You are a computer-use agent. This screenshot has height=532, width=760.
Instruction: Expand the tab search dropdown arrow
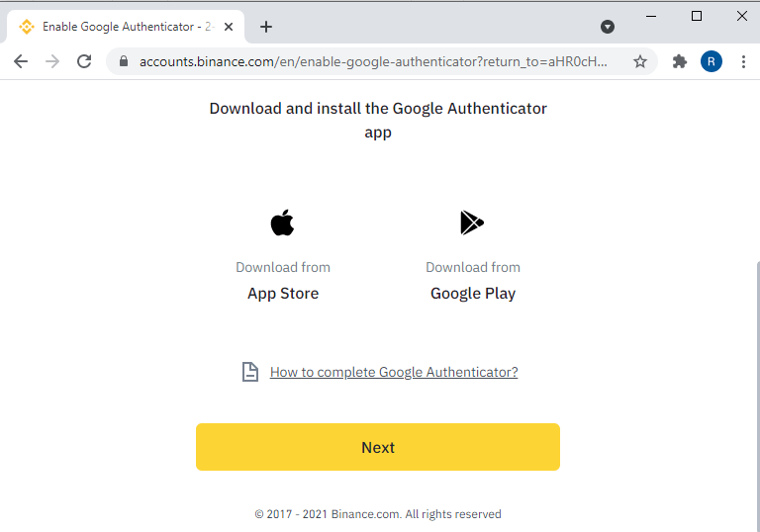point(608,27)
